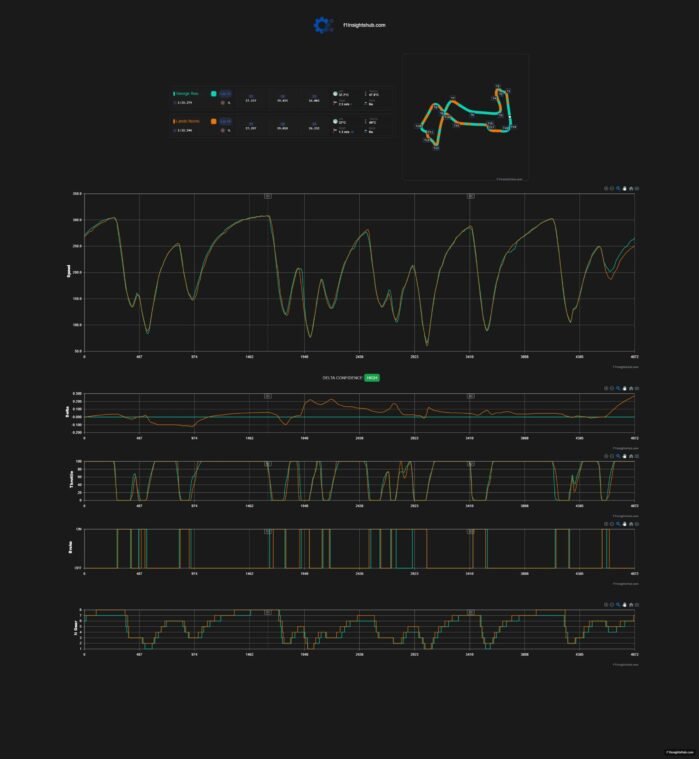Enable pan tool on Delta chart
The image size is (699, 759).
pos(624,388)
